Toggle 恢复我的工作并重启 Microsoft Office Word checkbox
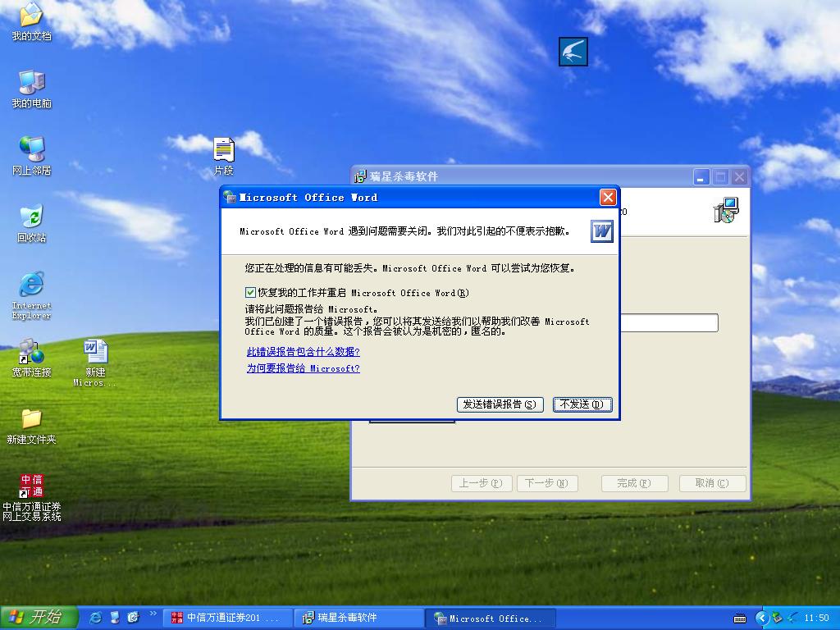The image size is (840, 630). 250,293
